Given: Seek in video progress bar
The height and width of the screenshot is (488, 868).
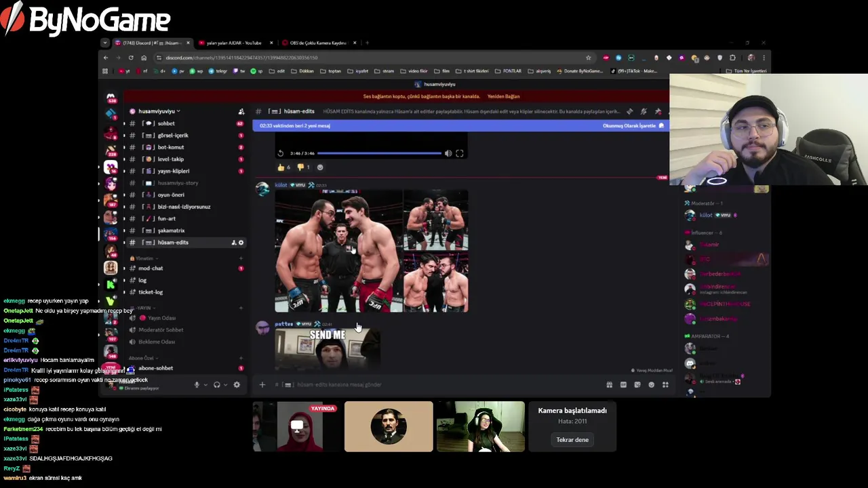Looking at the screenshot, I should [x=379, y=153].
